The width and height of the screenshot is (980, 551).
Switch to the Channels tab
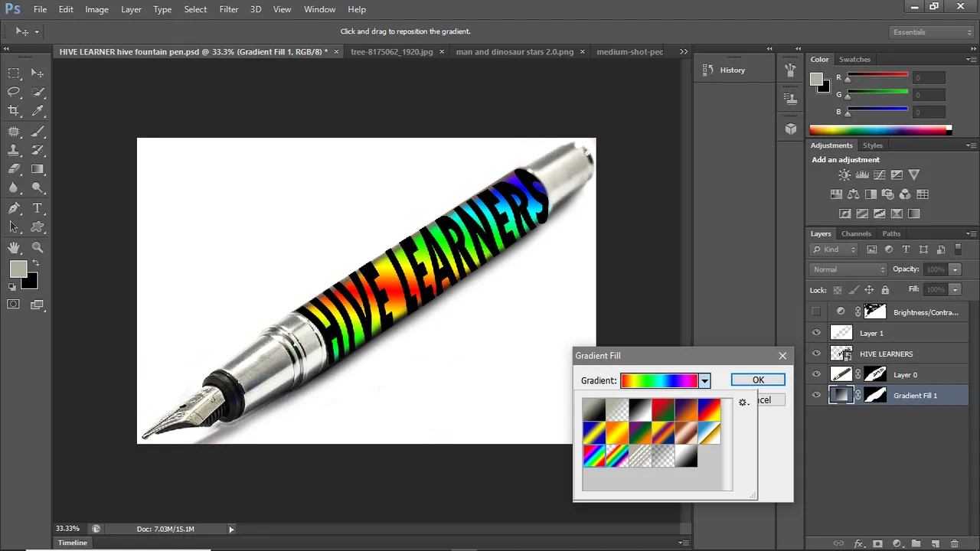(x=856, y=233)
